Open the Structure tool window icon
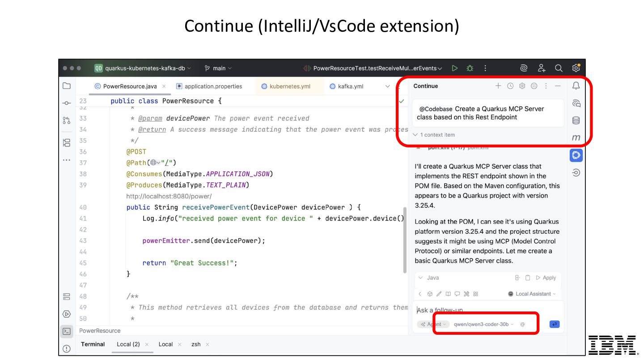The image size is (644, 362). click(67, 143)
